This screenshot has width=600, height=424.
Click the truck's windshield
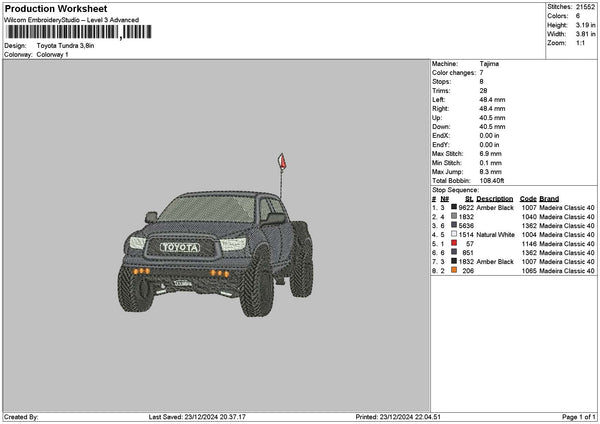(x=208, y=209)
